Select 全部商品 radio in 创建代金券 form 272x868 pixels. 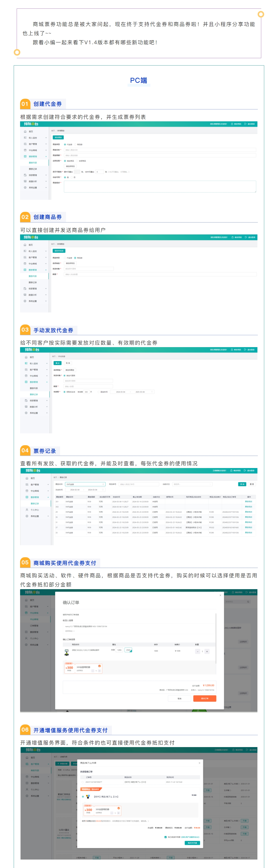(x=77, y=161)
